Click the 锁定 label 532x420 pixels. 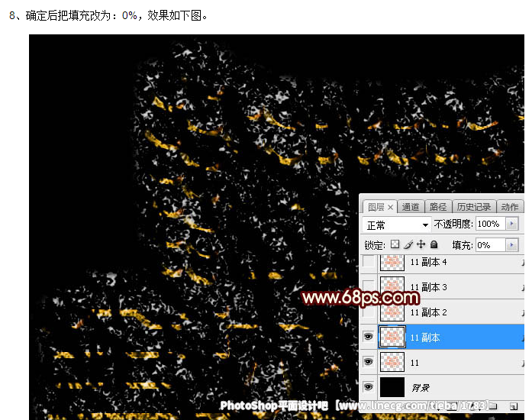(x=375, y=245)
